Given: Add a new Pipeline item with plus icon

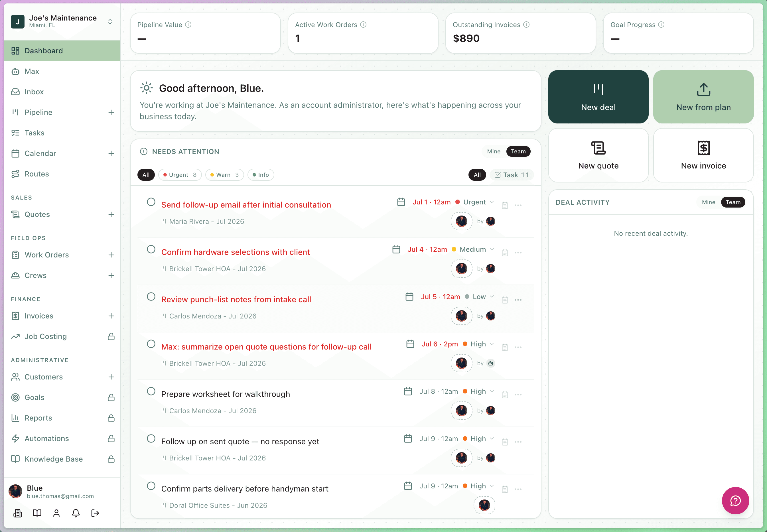Looking at the screenshot, I should (x=111, y=112).
